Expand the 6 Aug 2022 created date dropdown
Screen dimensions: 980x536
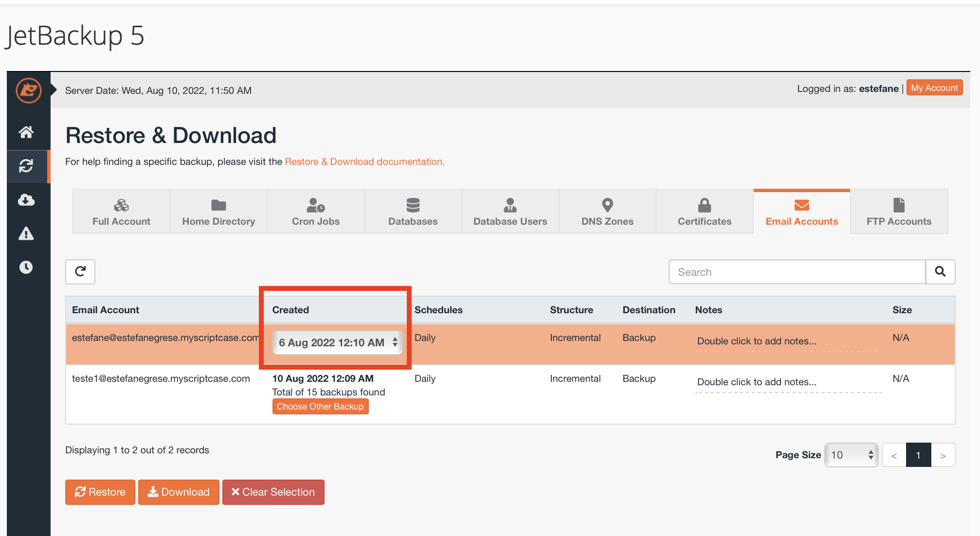tap(337, 342)
